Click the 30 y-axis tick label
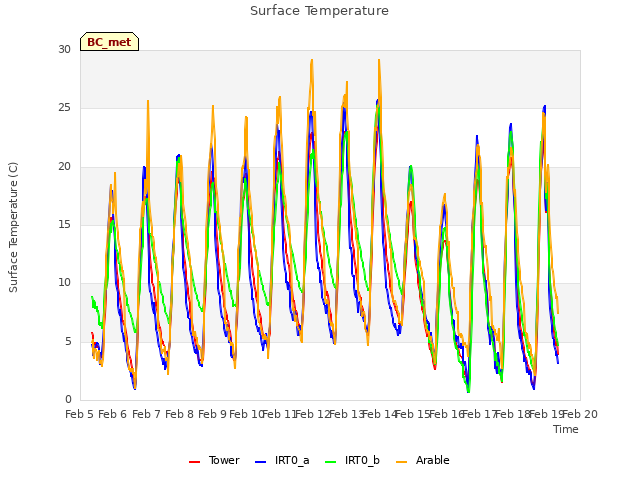 pos(64,50)
